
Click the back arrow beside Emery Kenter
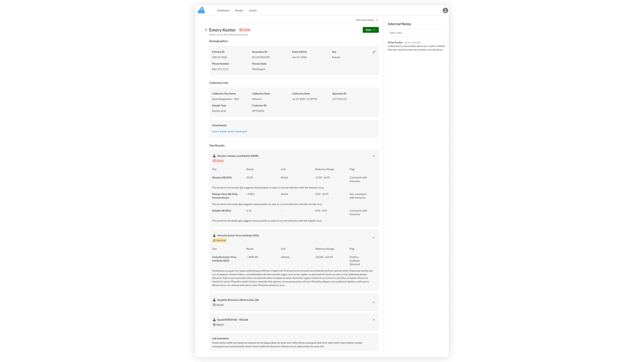206,30
